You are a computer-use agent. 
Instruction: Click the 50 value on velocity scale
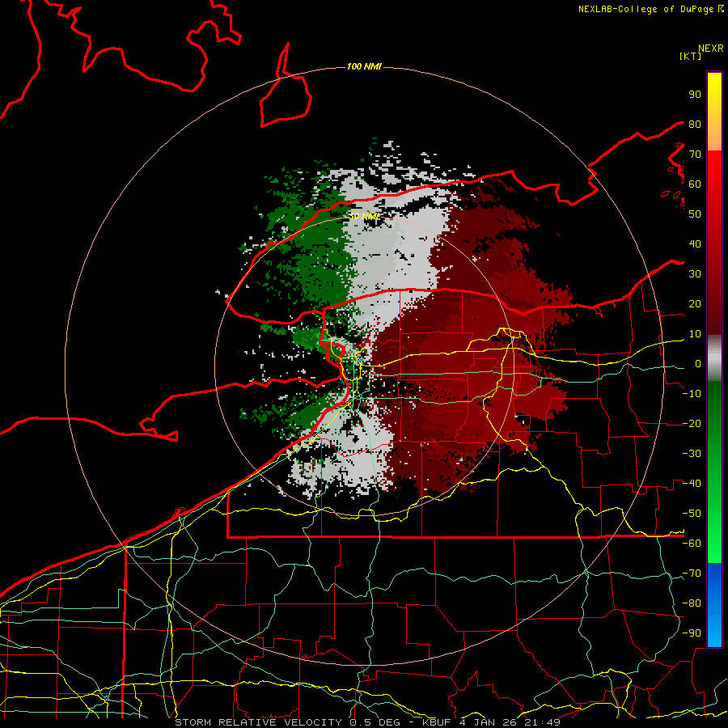point(695,214)
